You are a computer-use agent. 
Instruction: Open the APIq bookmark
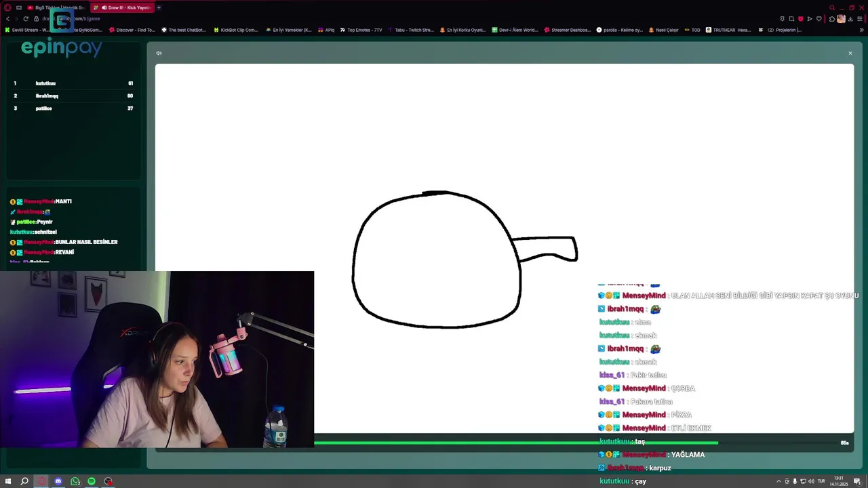(326, 30)
